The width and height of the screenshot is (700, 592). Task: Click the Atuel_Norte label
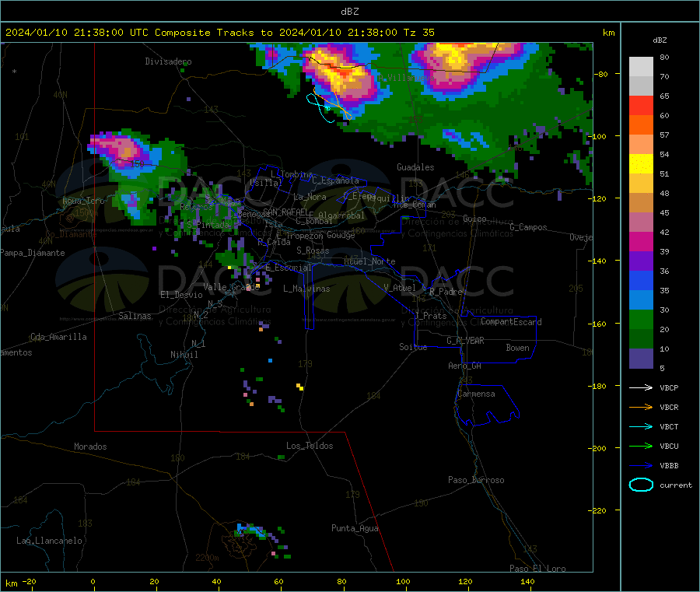[369, 261]
